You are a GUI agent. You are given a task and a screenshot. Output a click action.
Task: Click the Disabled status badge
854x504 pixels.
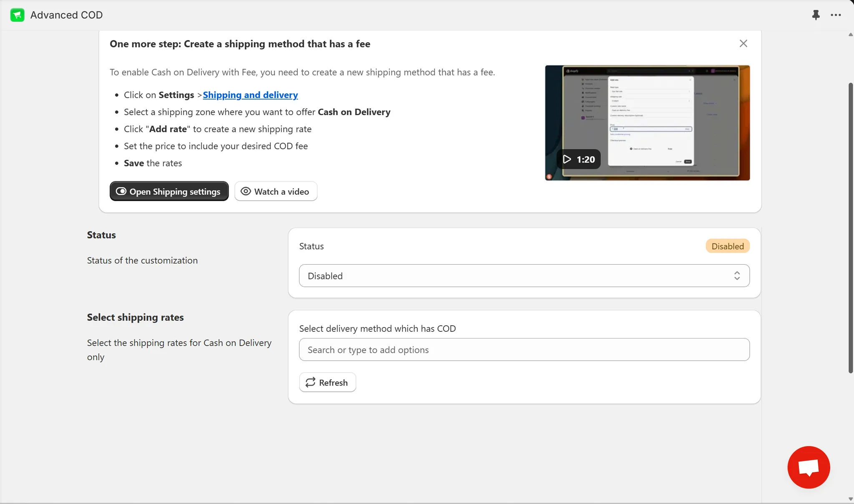point(727,246)
